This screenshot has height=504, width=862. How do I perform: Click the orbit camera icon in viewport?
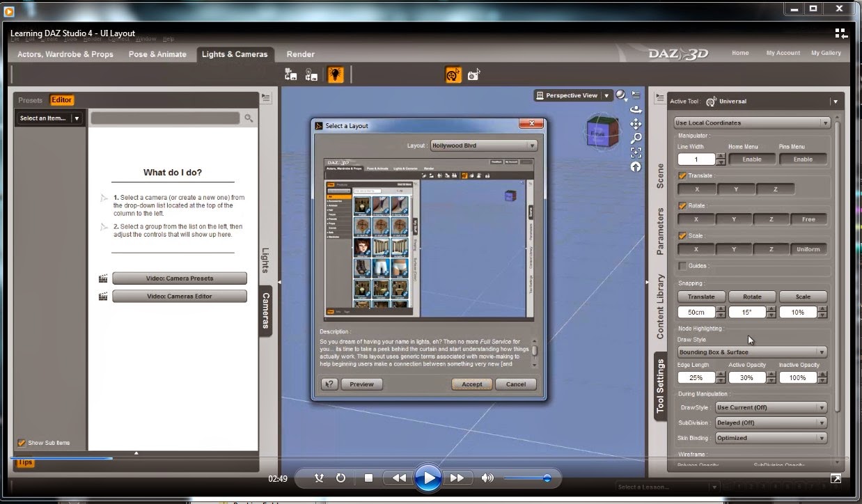[x=636, y=110]
